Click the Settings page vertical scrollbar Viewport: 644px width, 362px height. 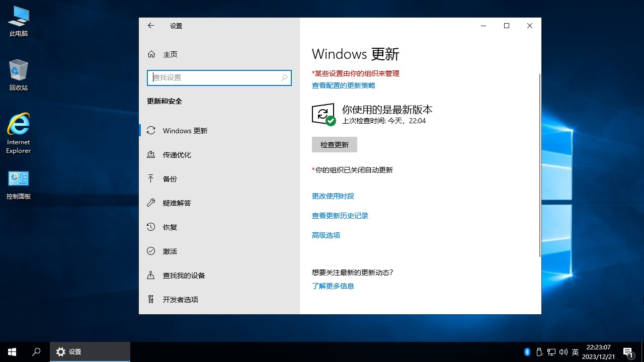pyautogui.click(x=540, y=165)
